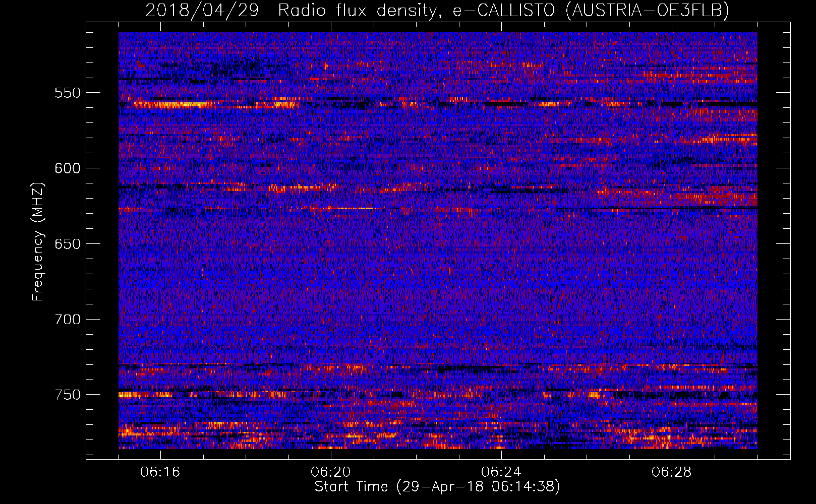Screen dimensions: 816x504
Task: Click the Start Time axis caption
Action: 437,487
